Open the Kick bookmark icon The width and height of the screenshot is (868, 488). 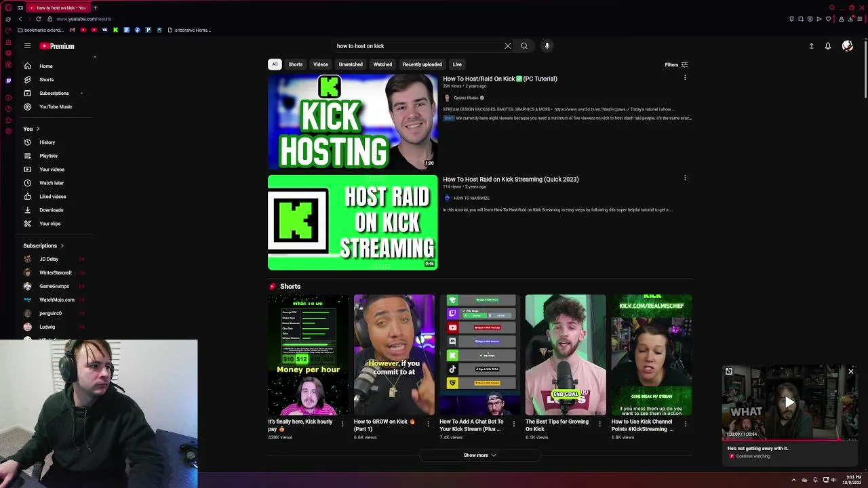click(x=115, y=30)
